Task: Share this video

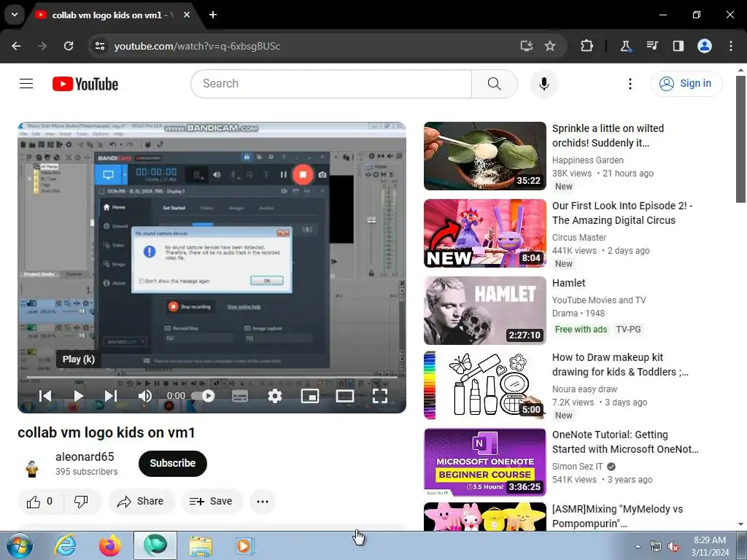Action: pos(141,502)
